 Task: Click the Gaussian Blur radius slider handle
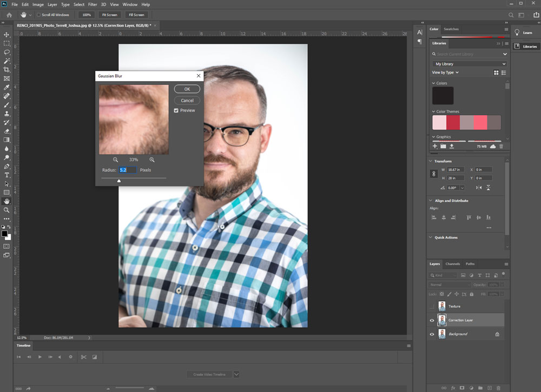[x=119, y=181]
